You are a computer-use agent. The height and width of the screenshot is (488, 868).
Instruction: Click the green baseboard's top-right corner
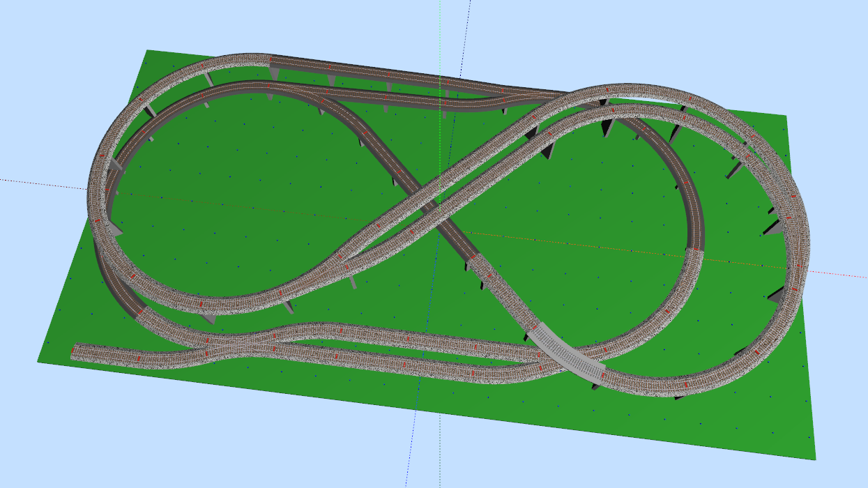[x=786, y=116]
